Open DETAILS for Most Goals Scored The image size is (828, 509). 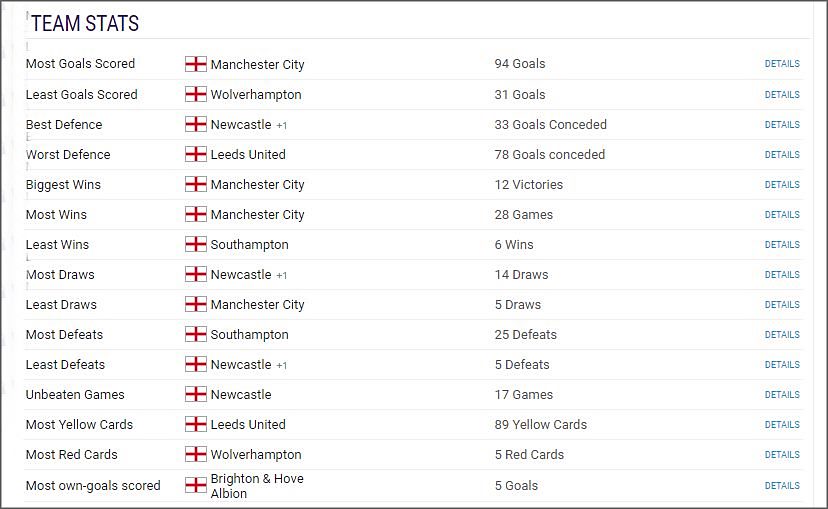click(x=782, y=64)
